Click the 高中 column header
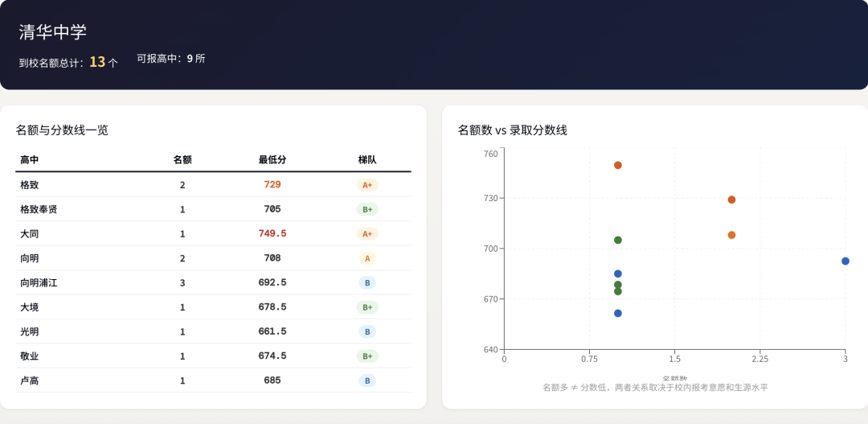Viewport: 868px width, 424px height. [x=30, y=160]
